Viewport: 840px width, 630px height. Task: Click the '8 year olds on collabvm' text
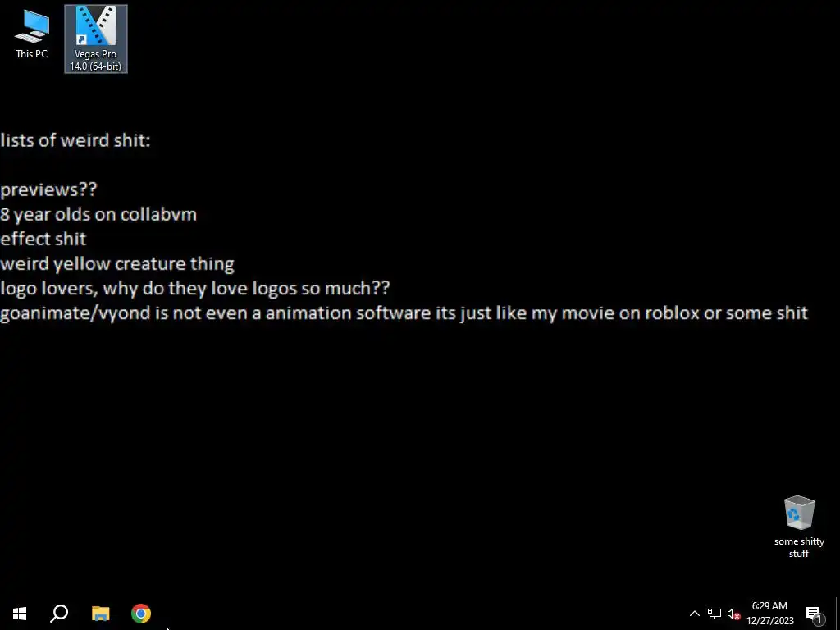[98, 214]
